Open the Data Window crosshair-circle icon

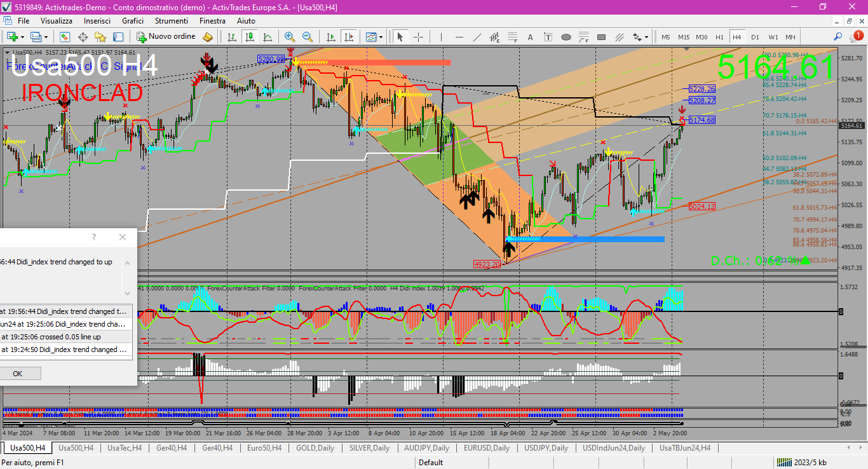click(x=83, y=37)
